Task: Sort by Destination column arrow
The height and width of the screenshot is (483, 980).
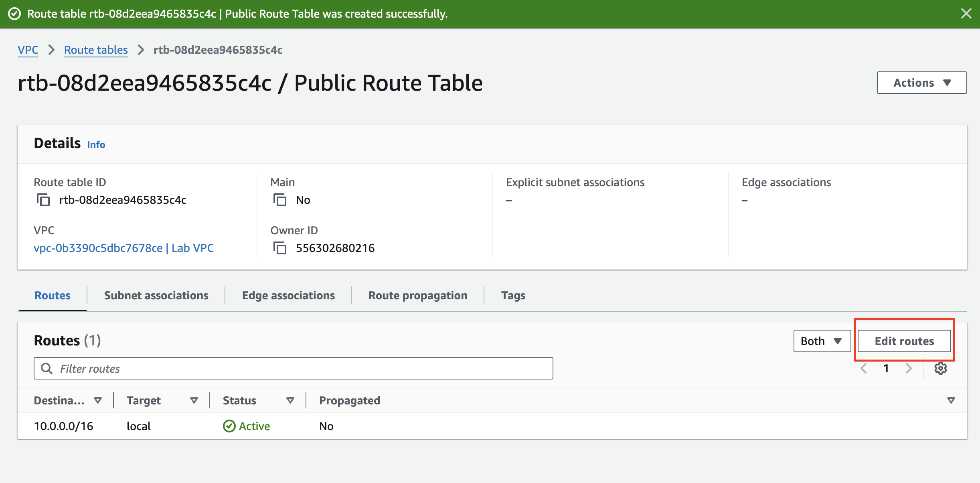Action: pos(97,400)
